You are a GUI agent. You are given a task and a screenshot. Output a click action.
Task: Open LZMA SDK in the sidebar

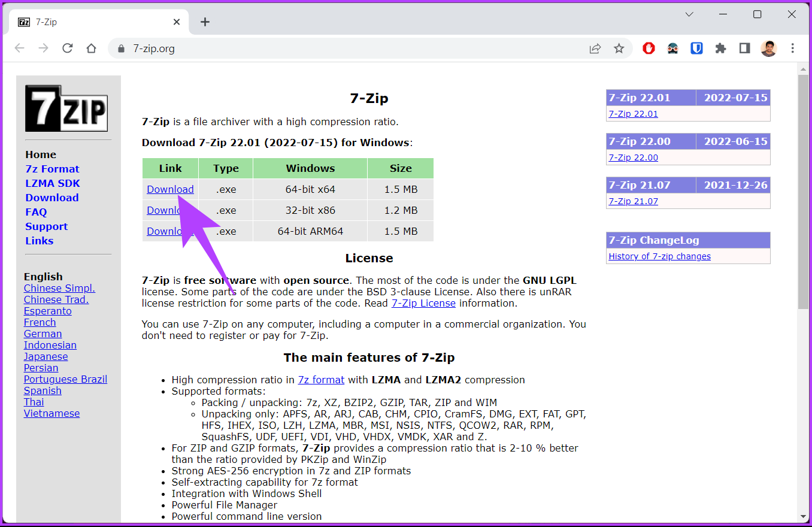(53, 183)
